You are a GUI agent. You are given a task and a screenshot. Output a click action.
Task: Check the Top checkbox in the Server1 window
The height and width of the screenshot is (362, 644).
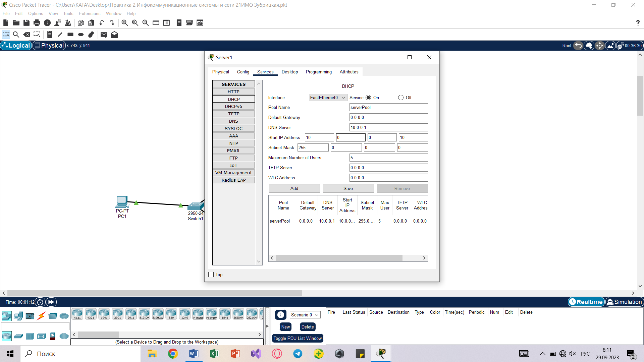211,275
